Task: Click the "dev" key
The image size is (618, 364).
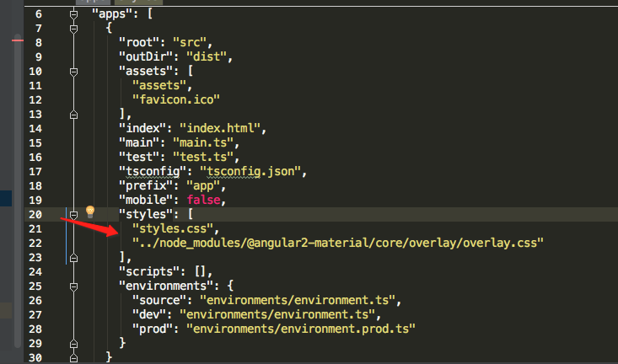Action: coord(149,314)
